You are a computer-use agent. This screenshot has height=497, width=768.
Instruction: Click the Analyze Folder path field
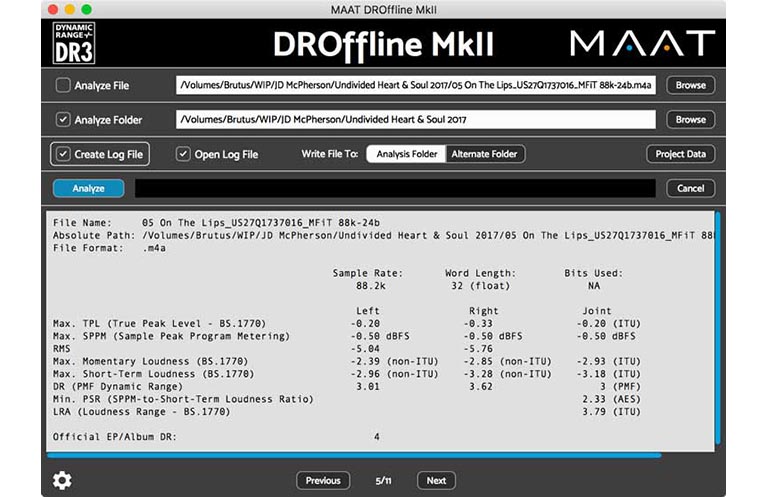click(416, 119)
